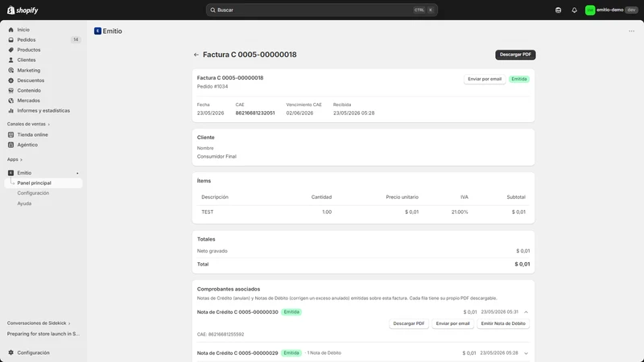Click Descargar PDF at top right
644x362 pixels.
coord(515,55)
